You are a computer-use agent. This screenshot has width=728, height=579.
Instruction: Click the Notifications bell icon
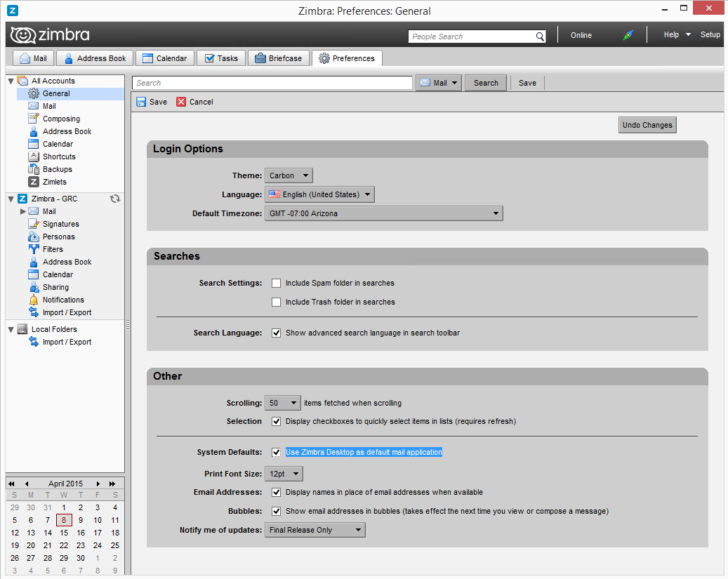pos(34,300)
